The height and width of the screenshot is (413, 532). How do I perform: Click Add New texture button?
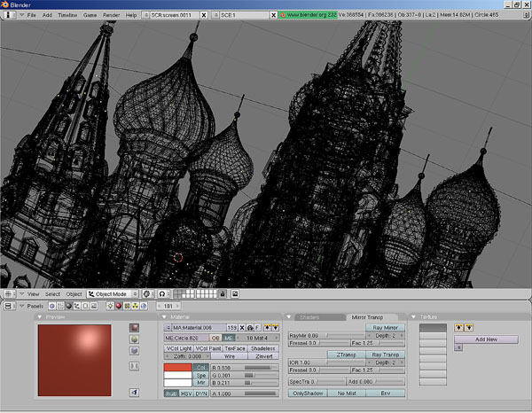coord(486,339)
